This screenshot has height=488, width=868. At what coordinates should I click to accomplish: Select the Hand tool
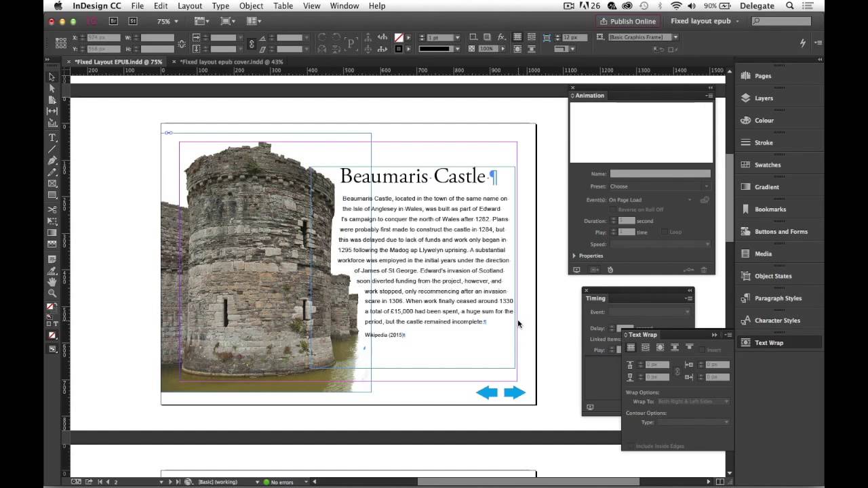[x=52, y=281]
